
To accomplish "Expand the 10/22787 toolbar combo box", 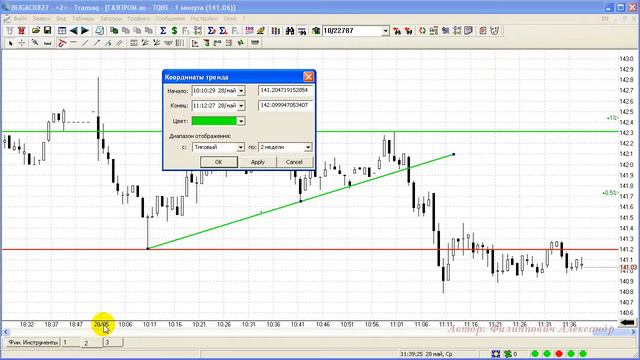I will tap(385, 31).
